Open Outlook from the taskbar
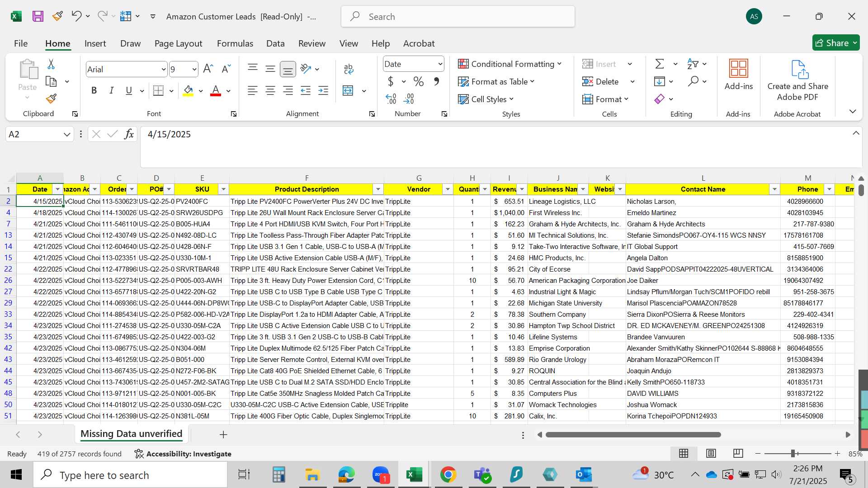This screenshot has width=868, height=488. [x=584, y=475]
